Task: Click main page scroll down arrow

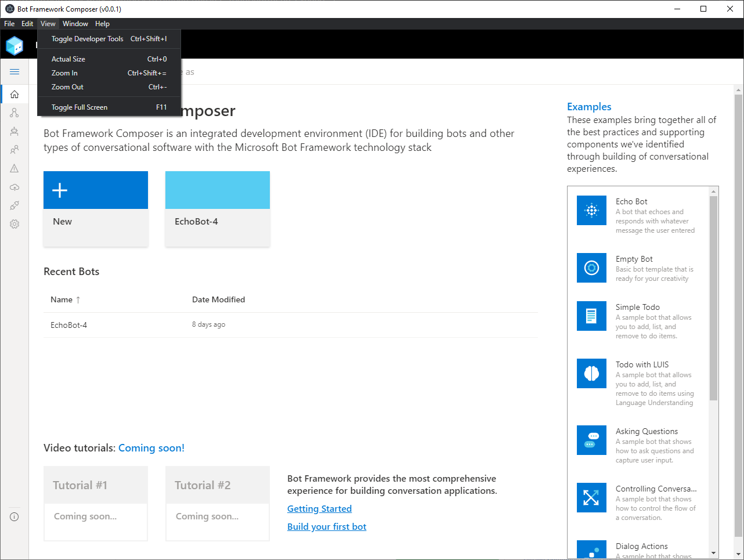Action: (x=738, y=555)
